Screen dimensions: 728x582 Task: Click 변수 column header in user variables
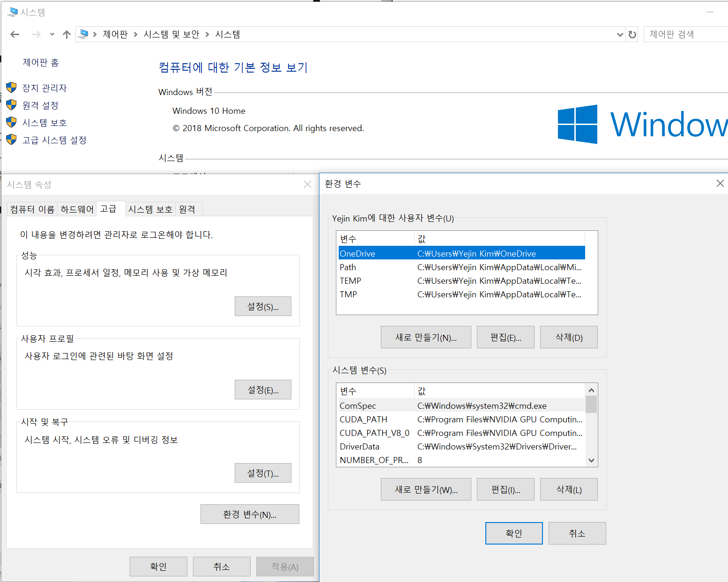tap(376, 239)
